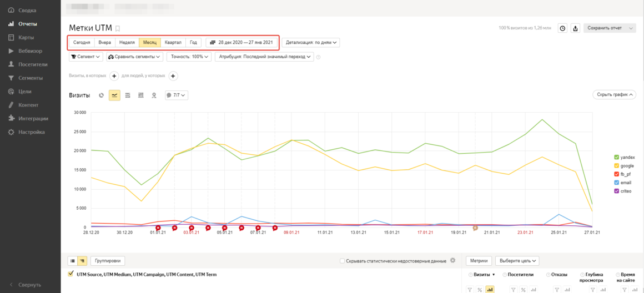Click the Группировки button
This screenshot has width=644, height=293.
tap(108, 261)
